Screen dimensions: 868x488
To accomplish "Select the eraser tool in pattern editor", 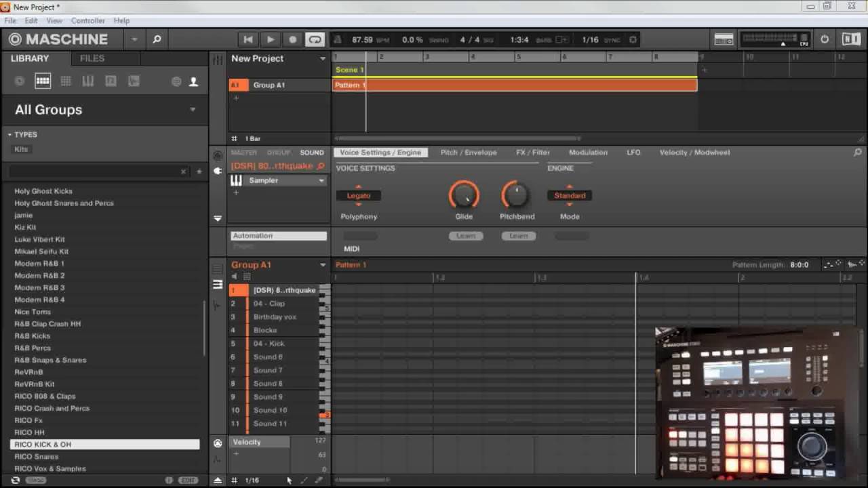I will 319,481.
